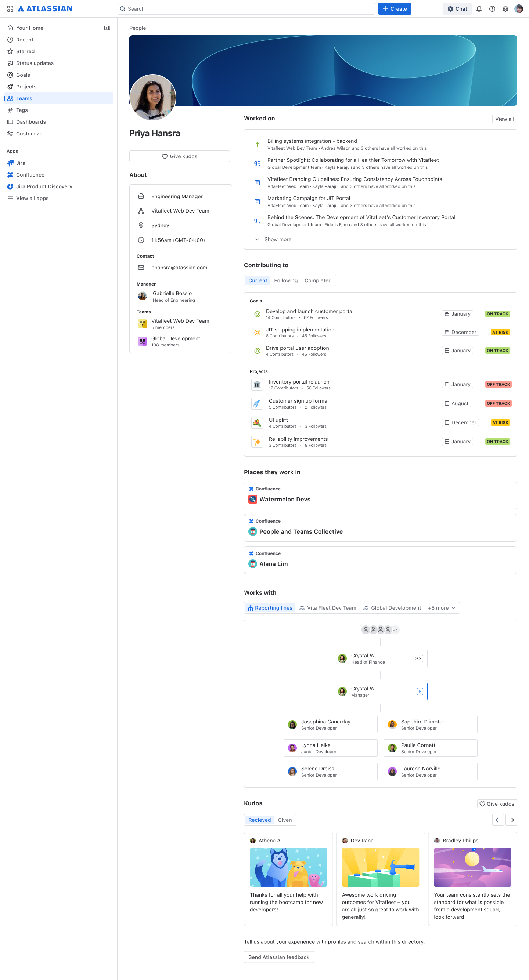Open the help question mark icon
Image resolution: width=529 pixels, height=980 pixels.
(492, 9)
